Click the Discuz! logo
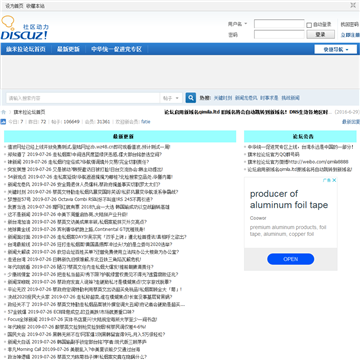Image resolution: width=360 pixels, height=360 pixels. (x=24, y=28)
